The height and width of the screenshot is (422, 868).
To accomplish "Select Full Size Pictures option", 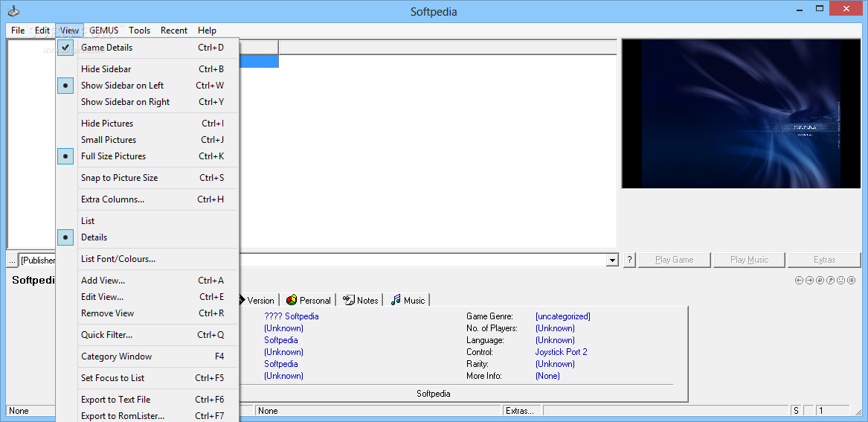I will pos(148,156).
